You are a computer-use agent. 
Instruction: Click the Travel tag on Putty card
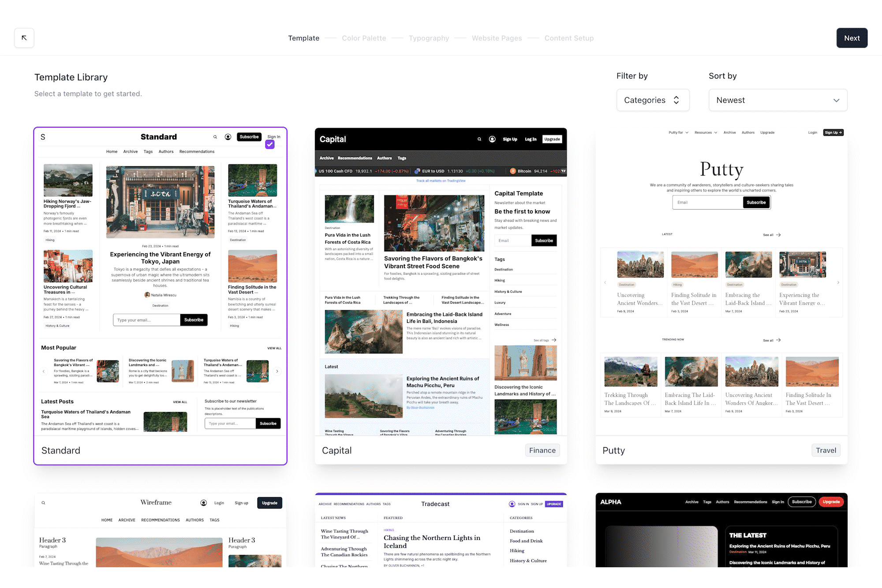pyautogui.click(x=826, y=450)
